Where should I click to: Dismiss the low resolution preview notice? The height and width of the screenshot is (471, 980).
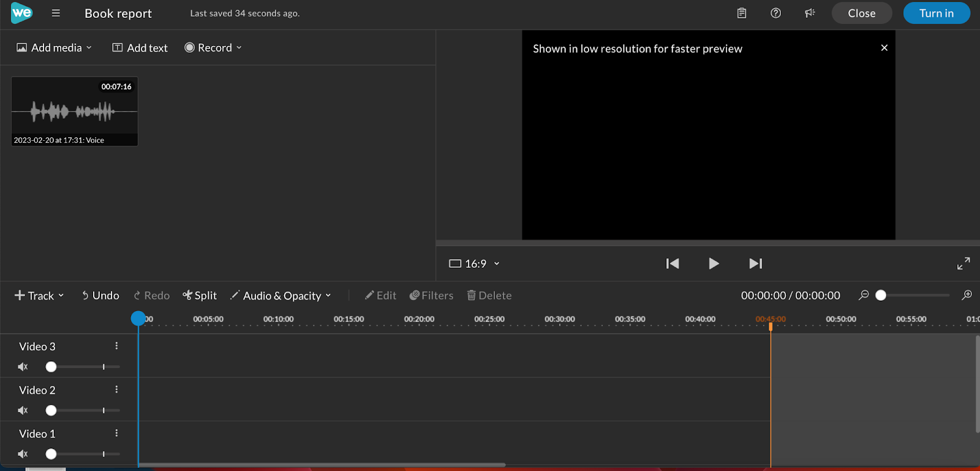[884, 48]
